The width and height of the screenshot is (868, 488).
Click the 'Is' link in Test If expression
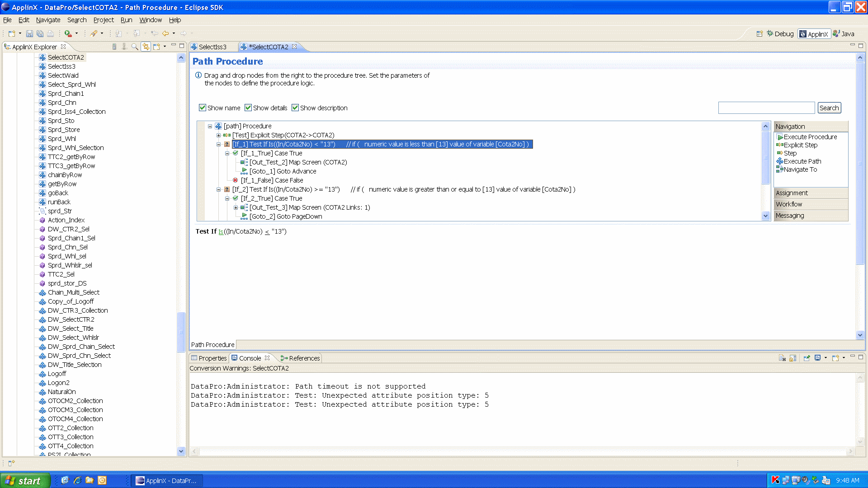coord(221,231)
